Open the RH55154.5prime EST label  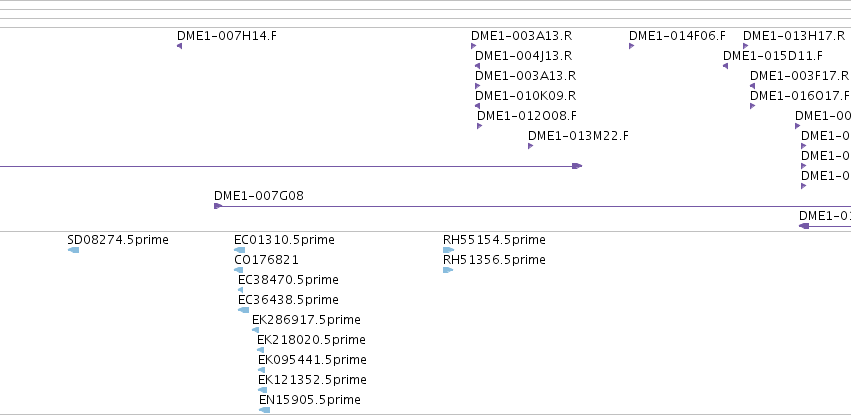point(494,240)
